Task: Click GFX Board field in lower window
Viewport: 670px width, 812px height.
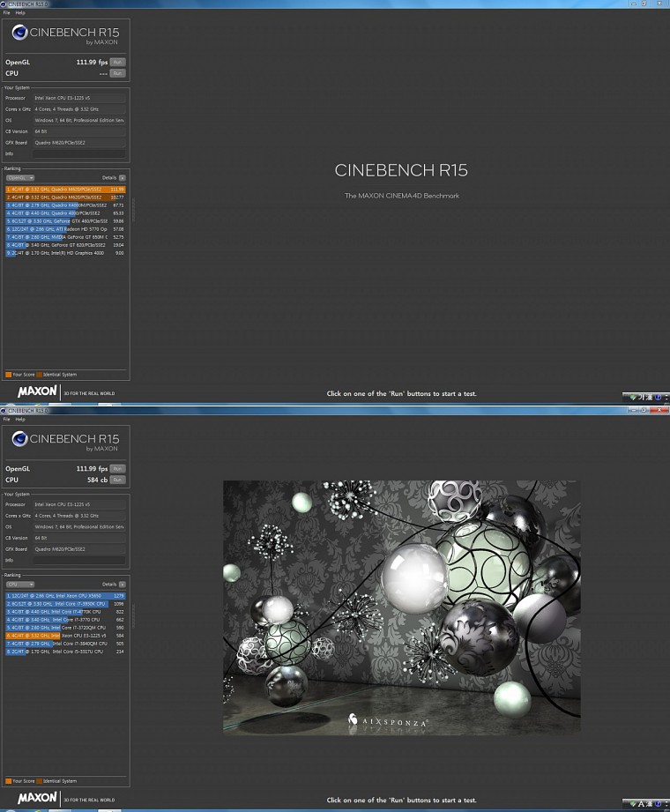Action: pos(79,549)
